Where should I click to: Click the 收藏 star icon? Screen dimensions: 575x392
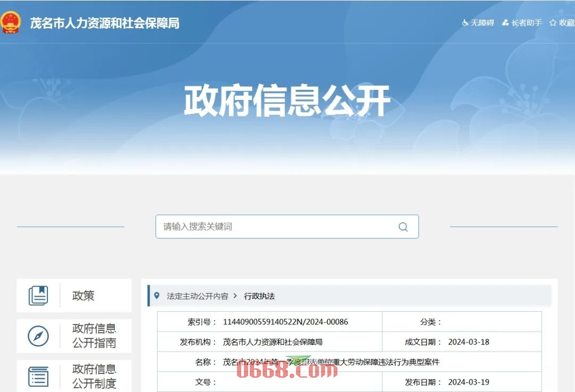(553, 23)
